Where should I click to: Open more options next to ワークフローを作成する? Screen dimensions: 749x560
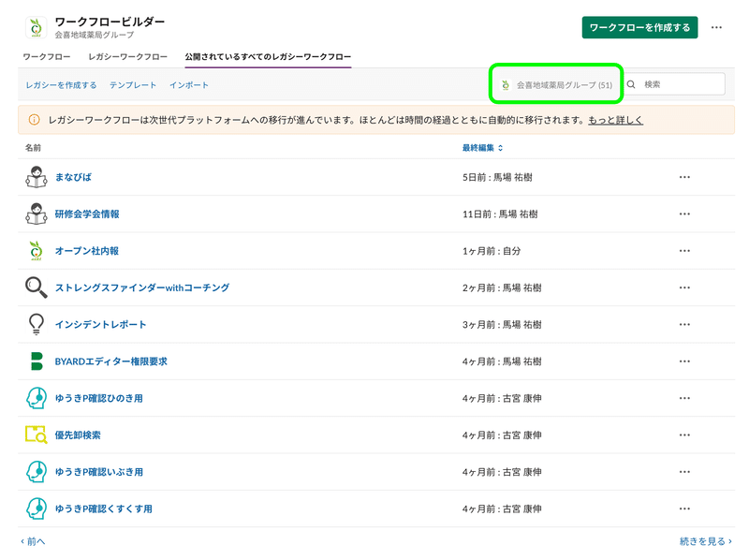coord(716,27)
